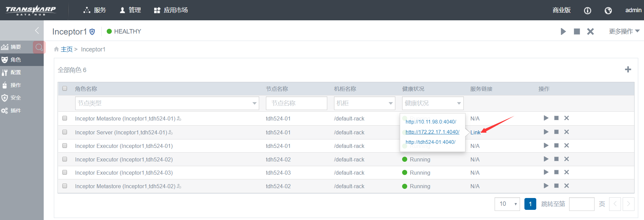This screenshot has width=644, height=220.
Task: Go to next page arrow
Action: click(628, 204)
